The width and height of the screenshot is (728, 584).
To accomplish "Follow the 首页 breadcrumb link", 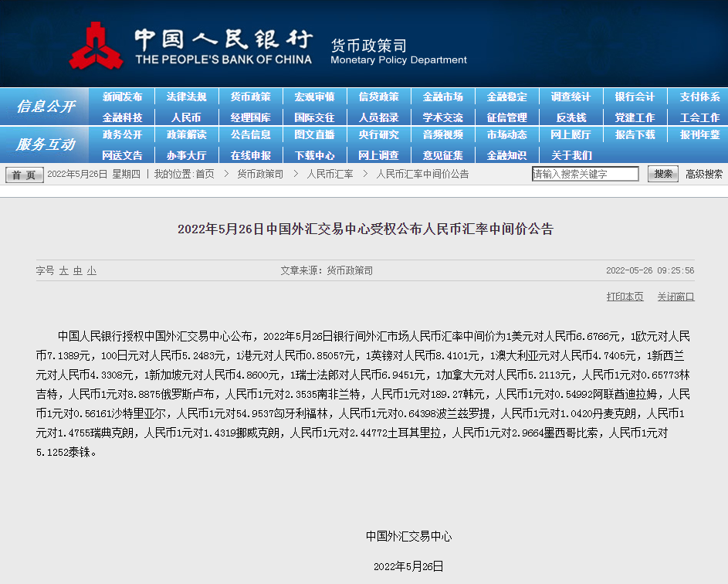I will (205, 175).
